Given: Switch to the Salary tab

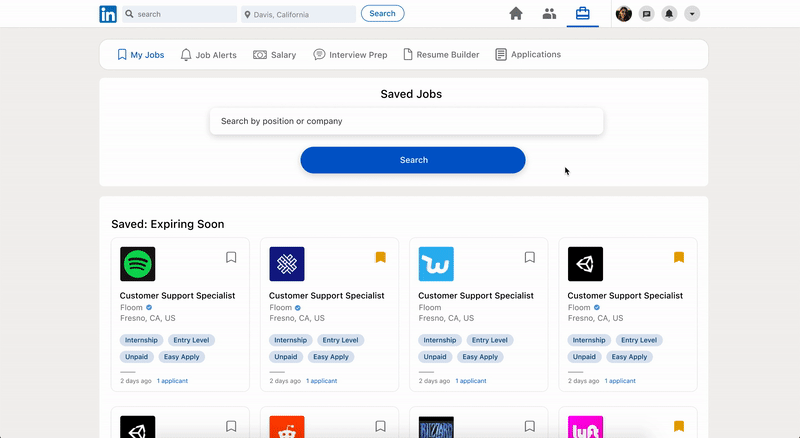Looking at the screenshot, I should click(274, 55).
